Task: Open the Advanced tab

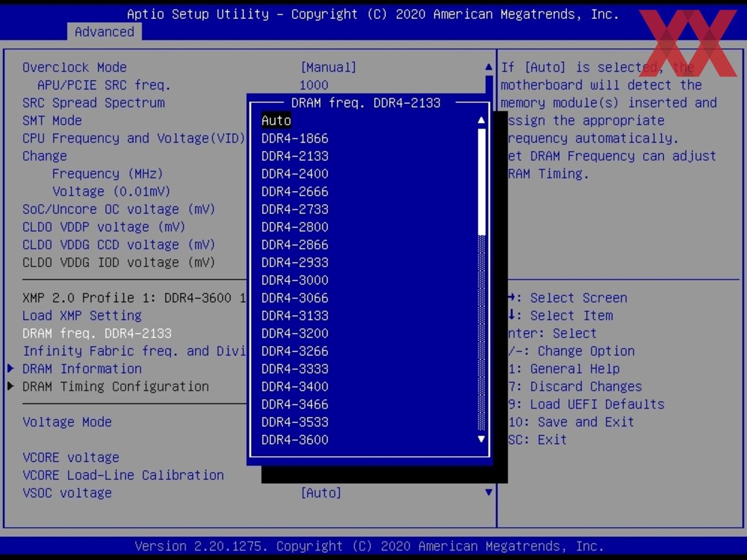Action: coord(104,32)
